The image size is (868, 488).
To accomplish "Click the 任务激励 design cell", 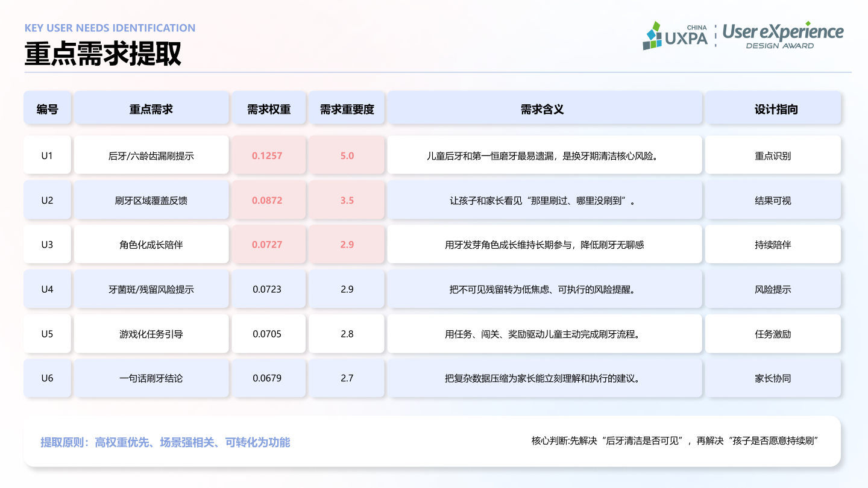I will tap(773, 334).
